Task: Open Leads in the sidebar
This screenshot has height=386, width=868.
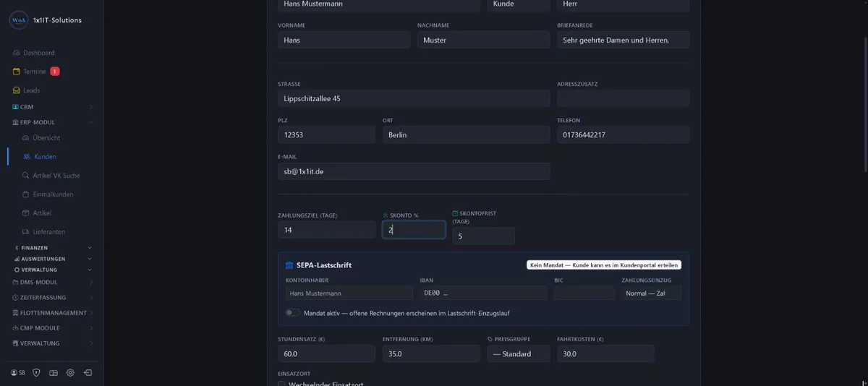Action: (31, 90)
